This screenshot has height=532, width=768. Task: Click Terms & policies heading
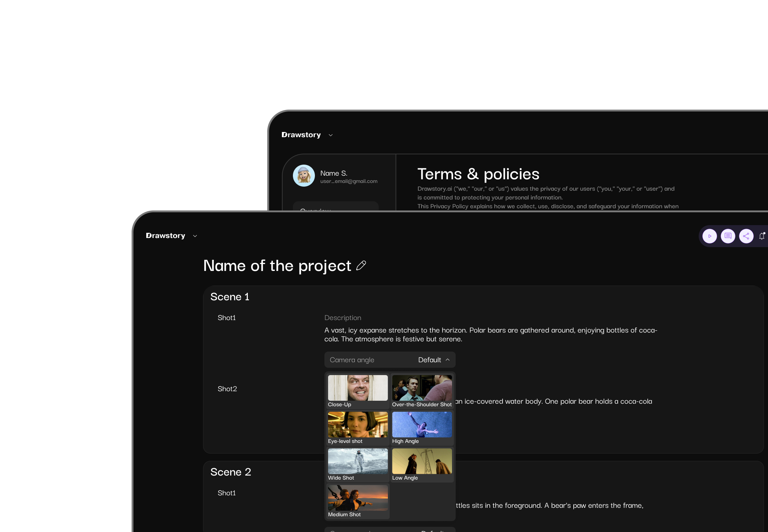[x=478, y=174]
